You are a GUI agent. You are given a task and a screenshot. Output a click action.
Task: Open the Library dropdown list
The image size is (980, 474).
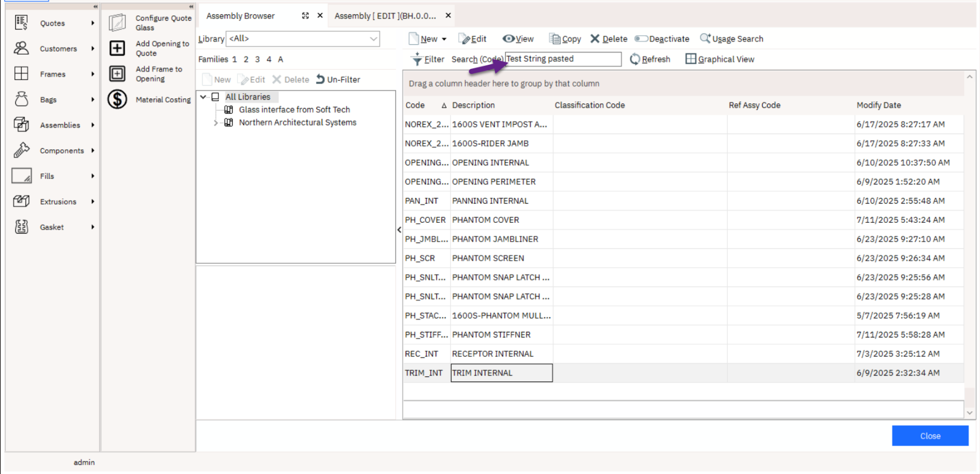tap(373, 39)
